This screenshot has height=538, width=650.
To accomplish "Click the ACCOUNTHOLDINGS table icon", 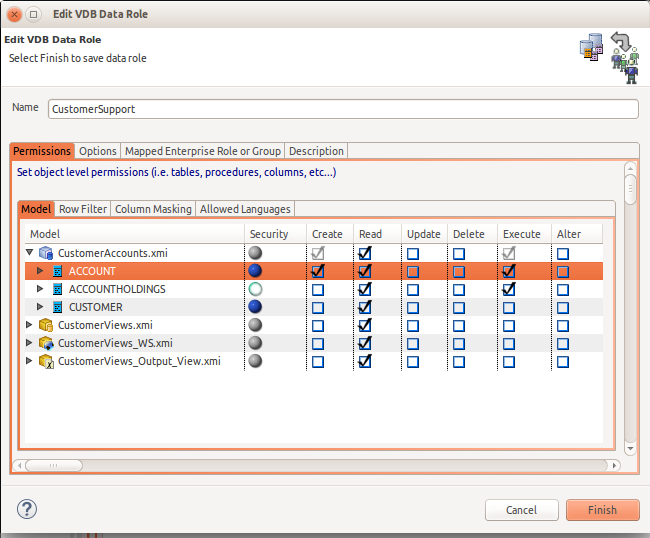I will pyautogui.click(x=58, y=289).
